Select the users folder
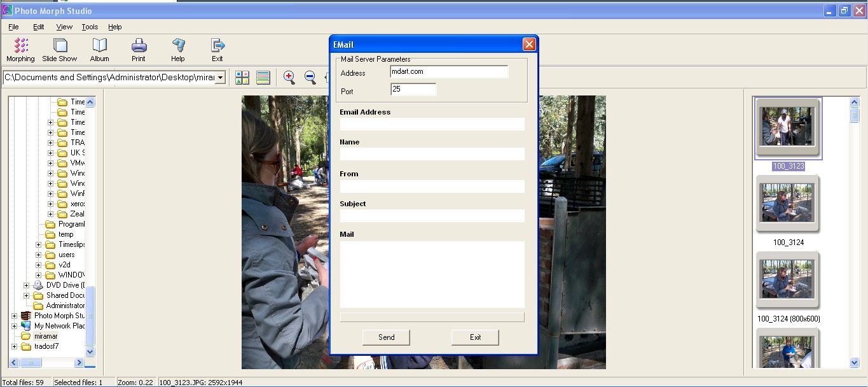Screen dimensions: 868x387 [66, 255]
